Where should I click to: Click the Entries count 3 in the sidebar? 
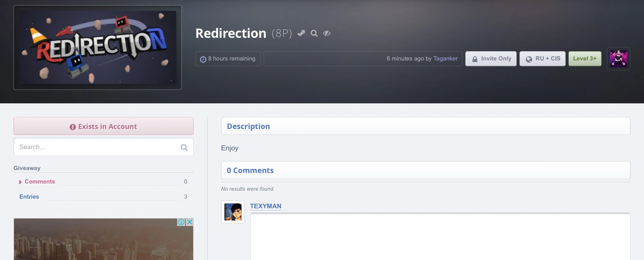pos(186,197)
